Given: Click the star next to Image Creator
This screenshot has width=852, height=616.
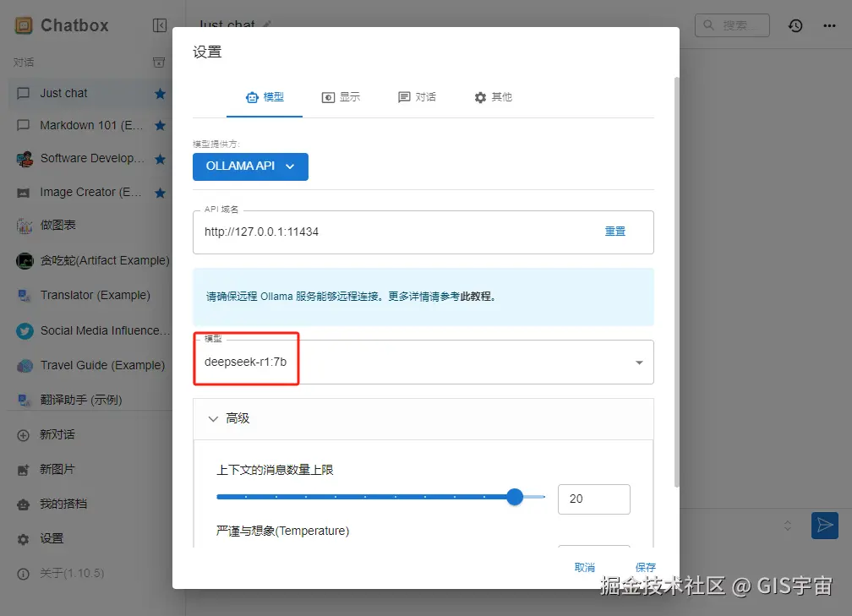Looking at the screenshot, I should coord(160,193).
